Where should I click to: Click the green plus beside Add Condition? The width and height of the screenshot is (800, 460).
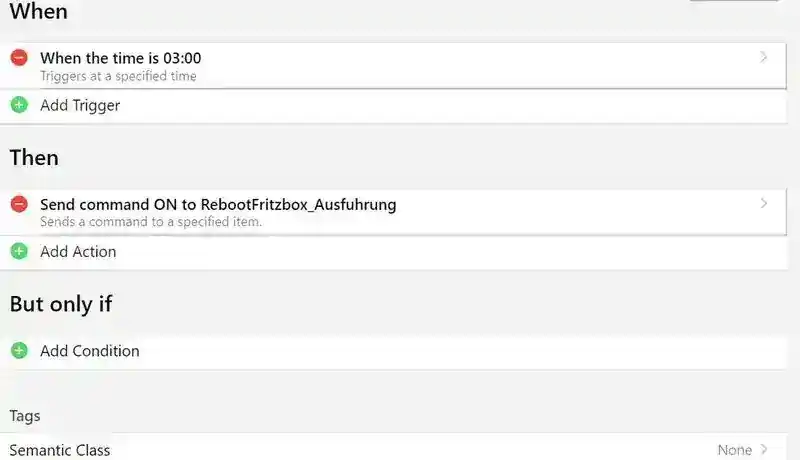click(x=19, y=351)
